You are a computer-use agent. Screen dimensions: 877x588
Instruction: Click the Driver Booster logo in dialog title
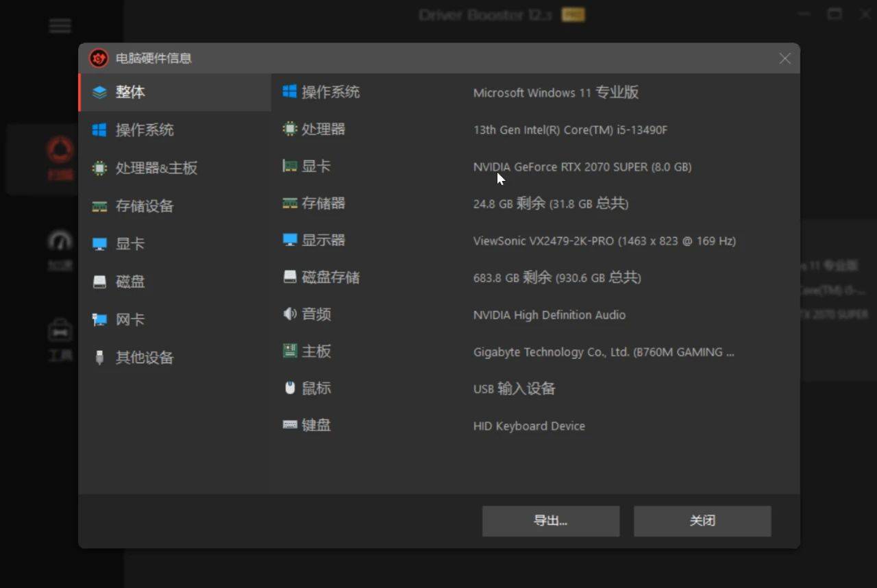[x=99, y=58]
